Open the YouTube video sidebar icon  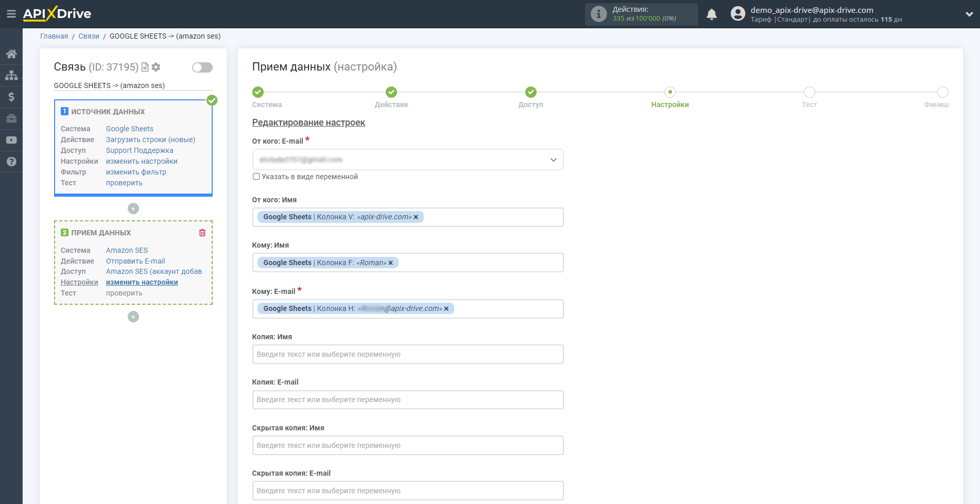point(11,140)
